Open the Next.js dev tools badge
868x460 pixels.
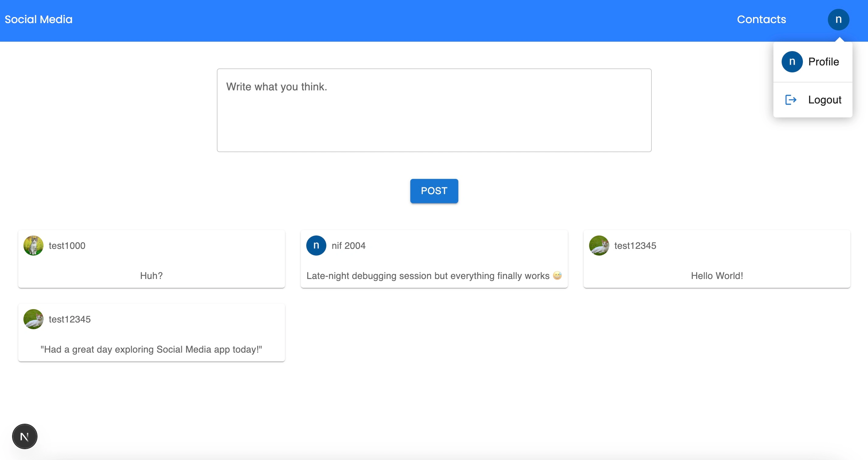[x=25, y=436]
